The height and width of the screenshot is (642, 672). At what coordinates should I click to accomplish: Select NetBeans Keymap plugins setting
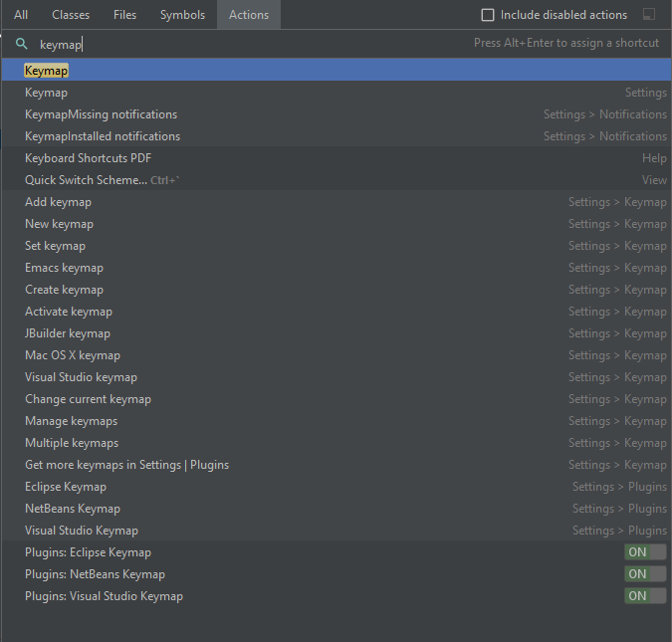336,508
